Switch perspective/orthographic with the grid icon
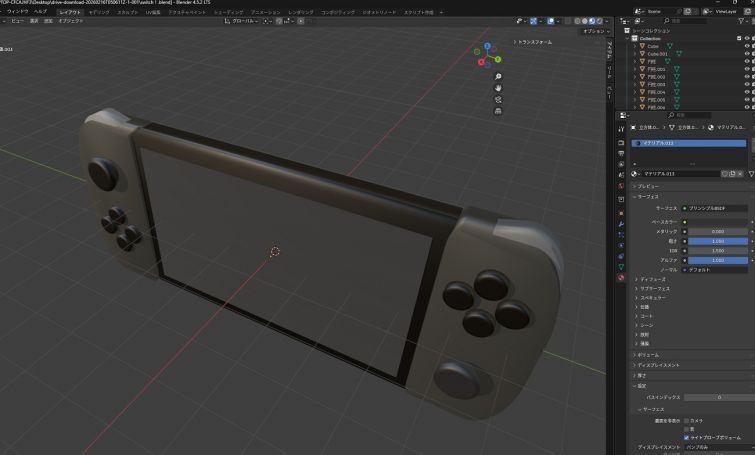This screenshot has height=455, width=755. pos(498,111)
